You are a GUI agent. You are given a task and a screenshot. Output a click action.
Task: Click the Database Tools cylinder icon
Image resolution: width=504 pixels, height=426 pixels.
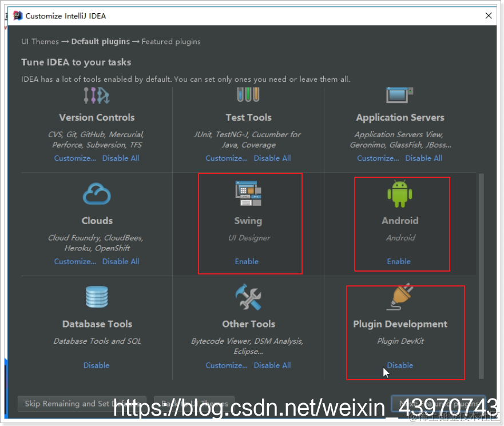[x=97, y=297]
